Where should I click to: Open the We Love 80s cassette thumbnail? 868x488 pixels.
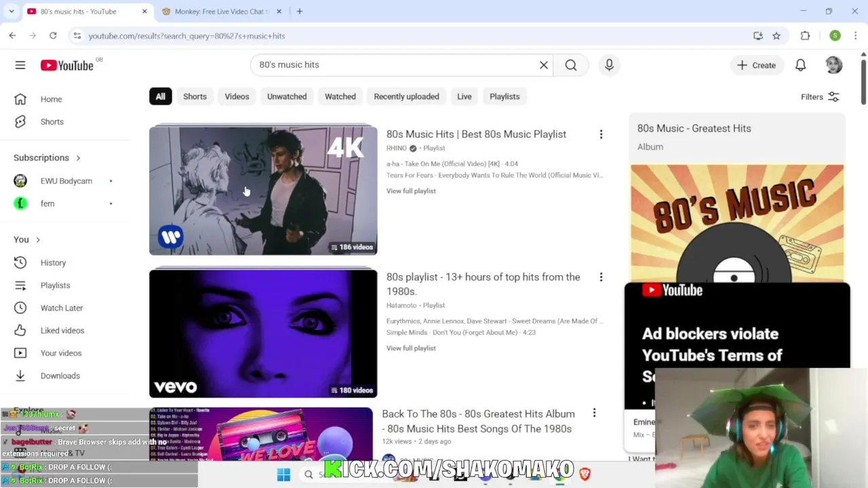(261, 434)
